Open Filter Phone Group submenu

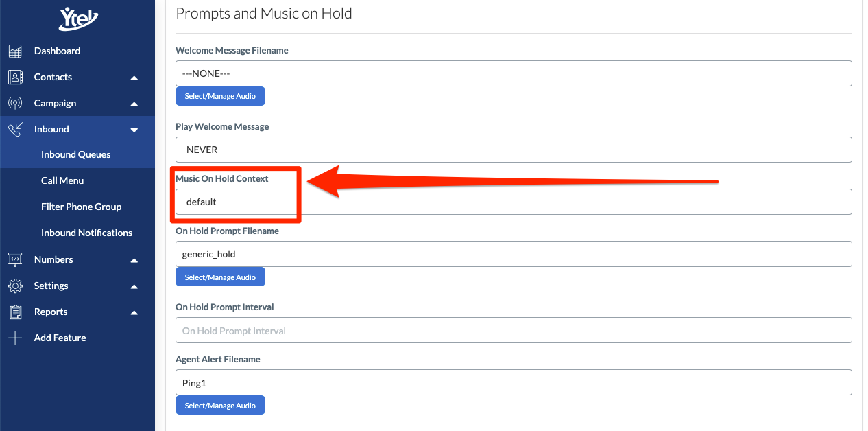coord(81,207)
